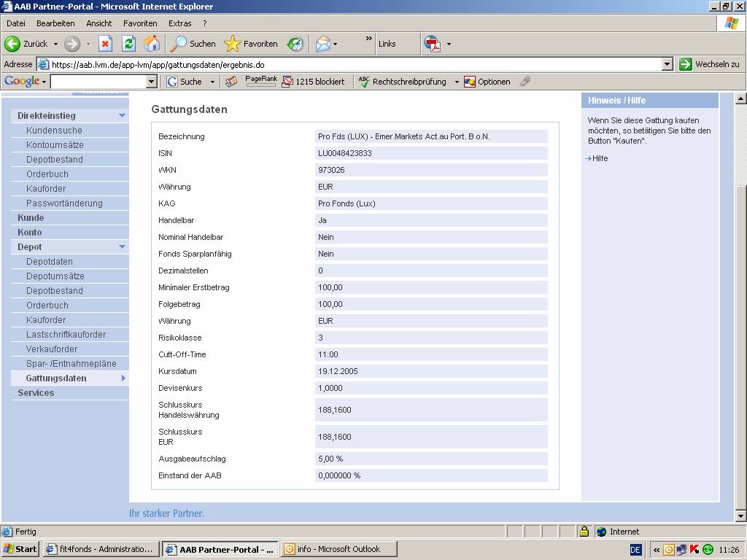
Task: Click Google Suche button
Action: click(185, 82)
